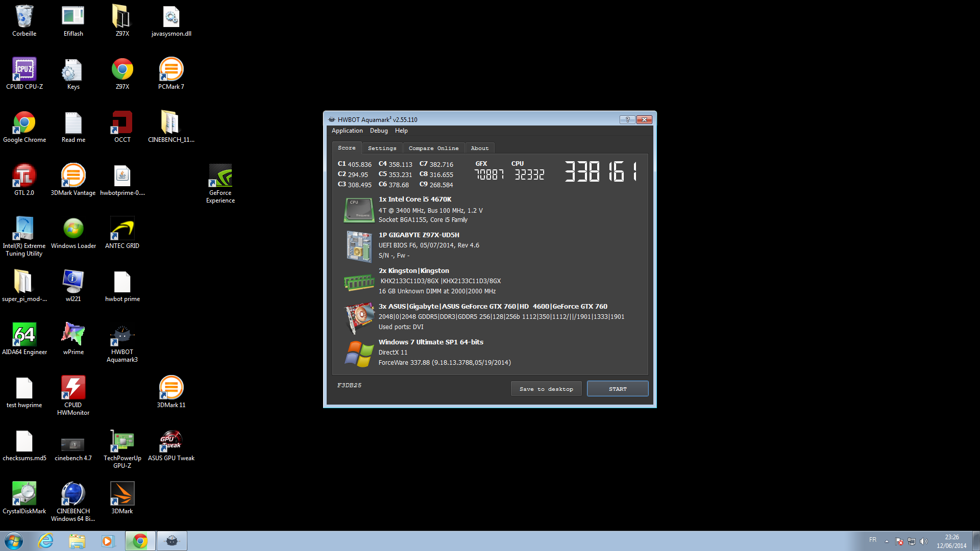
Task: Open Internet Explorer from taskbar
Action: [46, 541]
